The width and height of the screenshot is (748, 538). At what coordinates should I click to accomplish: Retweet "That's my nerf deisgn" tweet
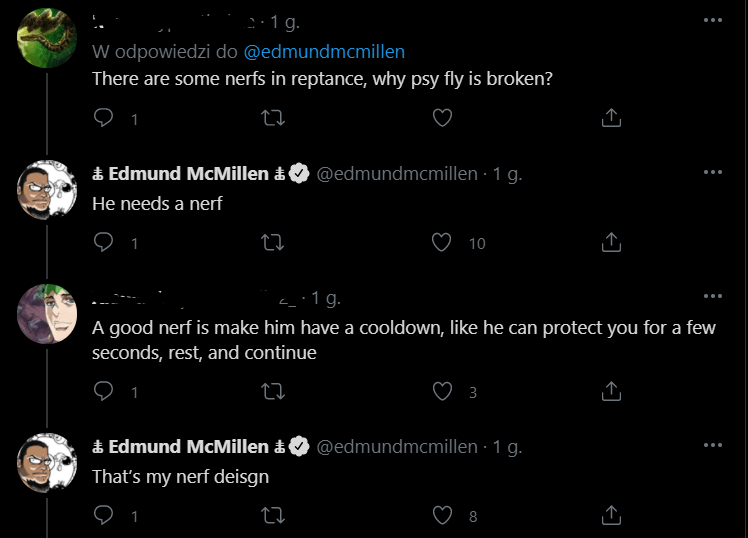click(x=272, y=516)
